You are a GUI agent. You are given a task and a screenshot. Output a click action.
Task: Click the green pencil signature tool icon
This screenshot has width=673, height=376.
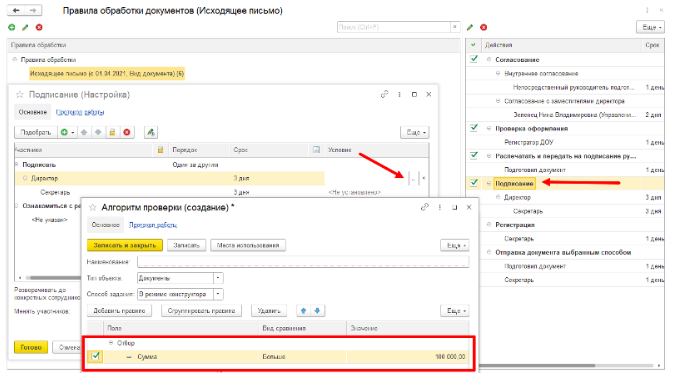[151, 132]
